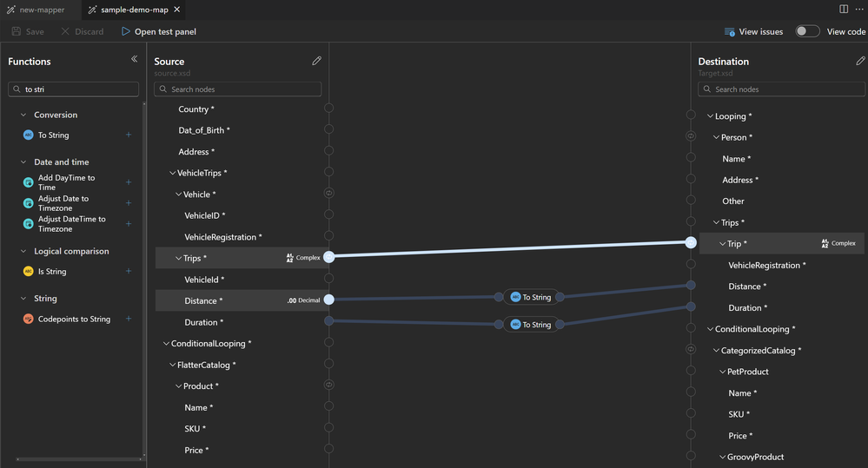Click the Add DayTime to Time teal icon
This screenshot has height=468, width=868.
(x=28, y=182)
